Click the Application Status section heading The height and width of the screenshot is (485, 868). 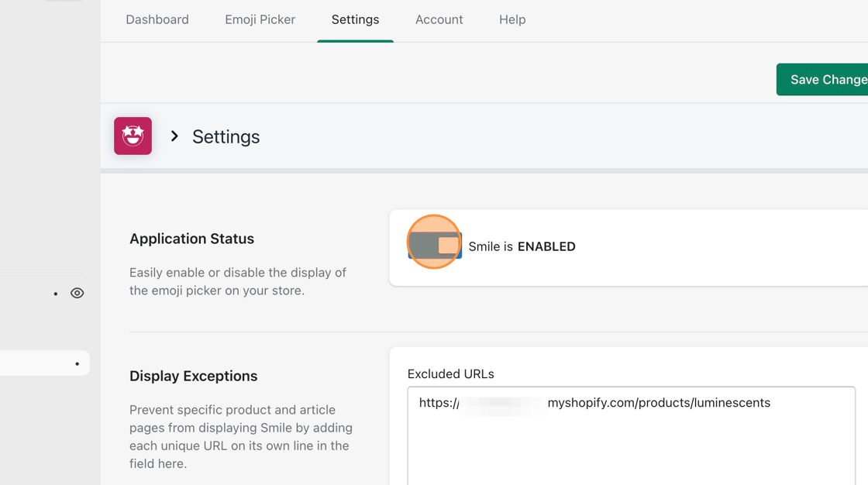click(x=191, y=239)
